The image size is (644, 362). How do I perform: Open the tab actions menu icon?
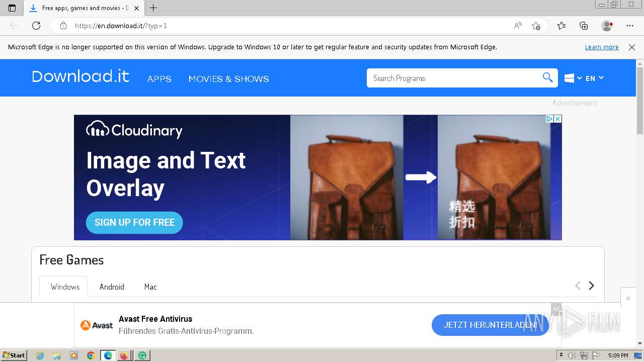(x=12, y=8)
